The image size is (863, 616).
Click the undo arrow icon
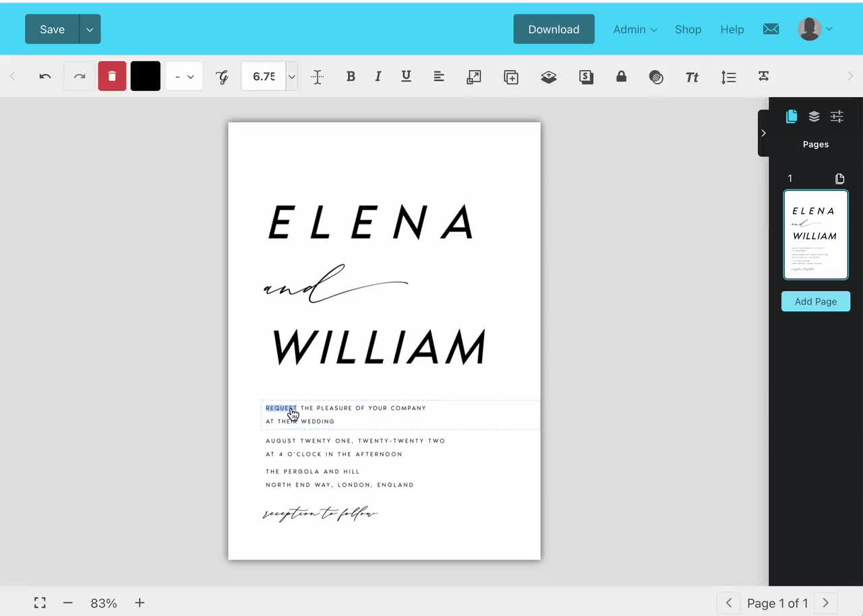tap(45, 76)
